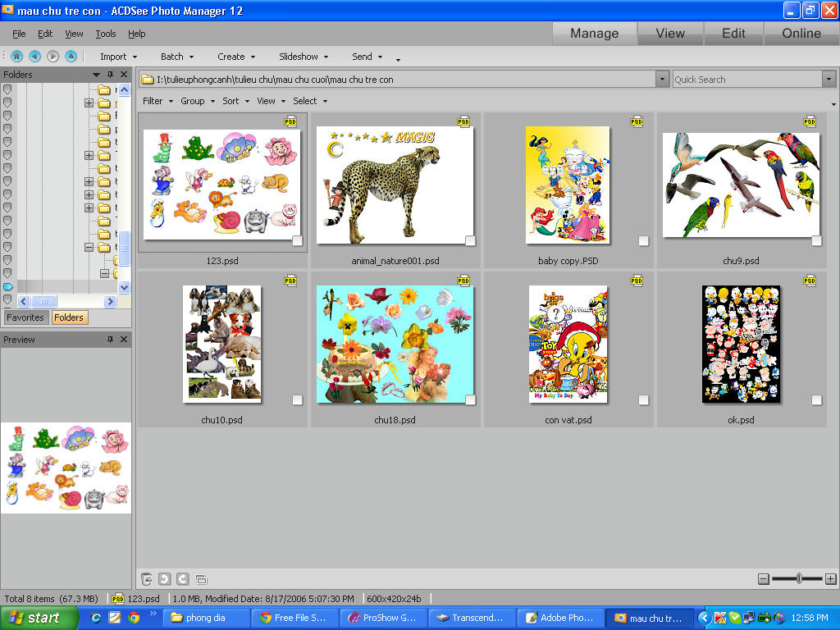Screen dimensions: 840x630
Task: Click the zoom out minus icon
Action: [764, 578]
